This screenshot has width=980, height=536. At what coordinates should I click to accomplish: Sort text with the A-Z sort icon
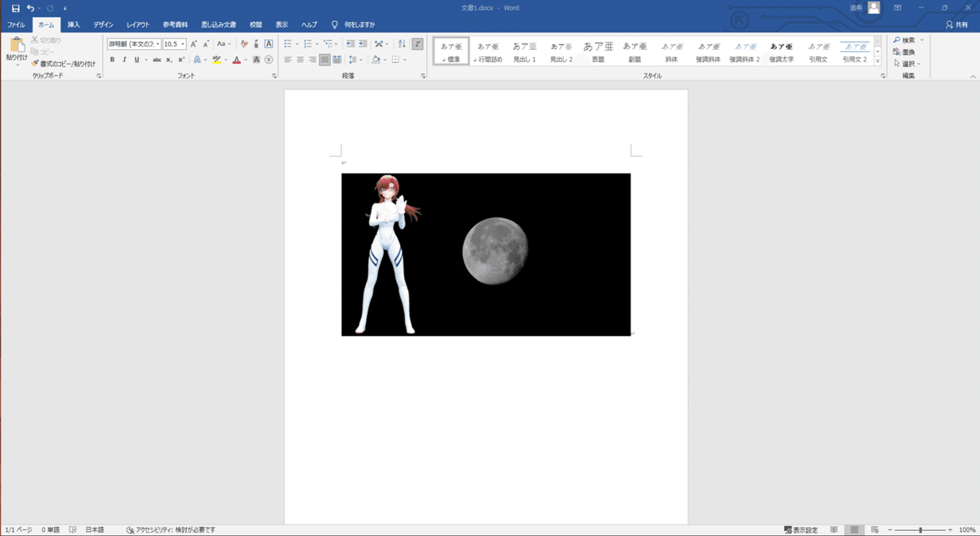(402, 44)
